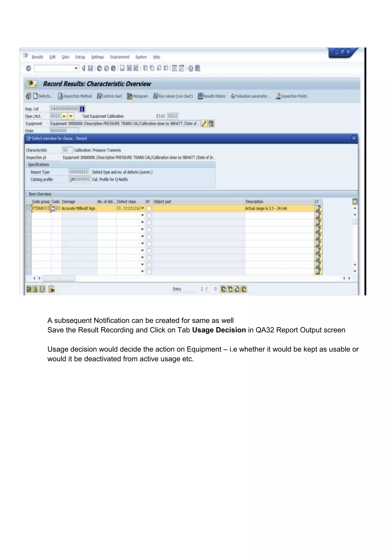Open the Goto menu
Image resolution: width=392 pixels, height=555 pixels.
65,57
